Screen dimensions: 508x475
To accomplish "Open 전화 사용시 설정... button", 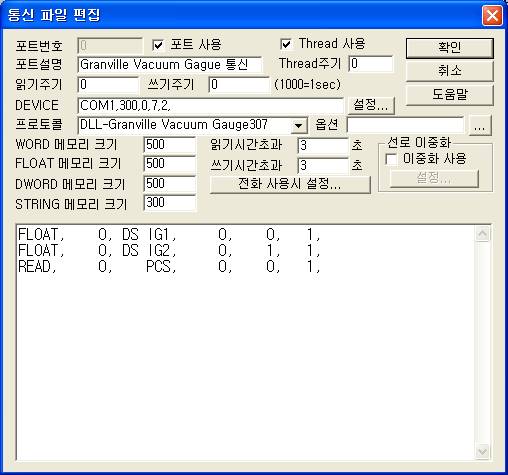I will click(x=290, y=184).
